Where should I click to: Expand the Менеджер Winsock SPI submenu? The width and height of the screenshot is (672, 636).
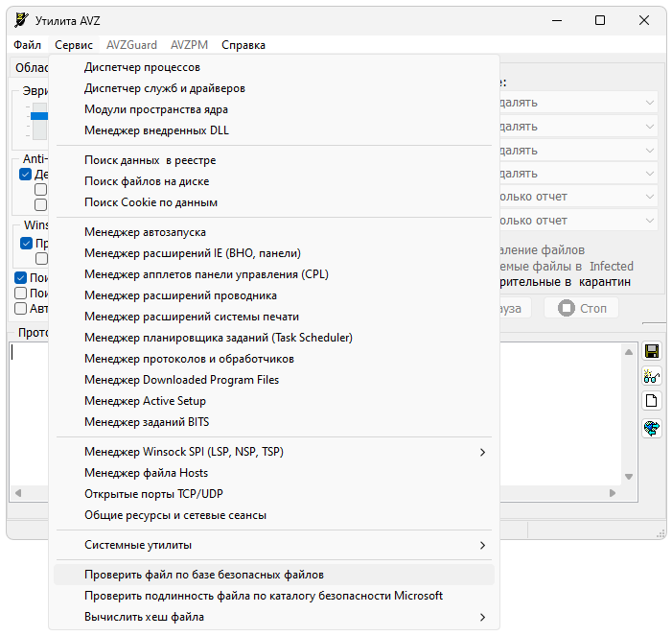click(482, 452)
